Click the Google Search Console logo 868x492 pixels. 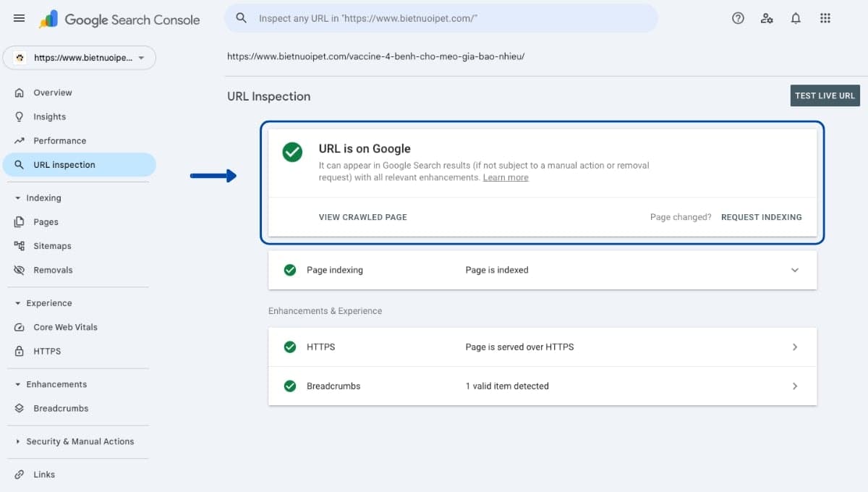point(120,20)
